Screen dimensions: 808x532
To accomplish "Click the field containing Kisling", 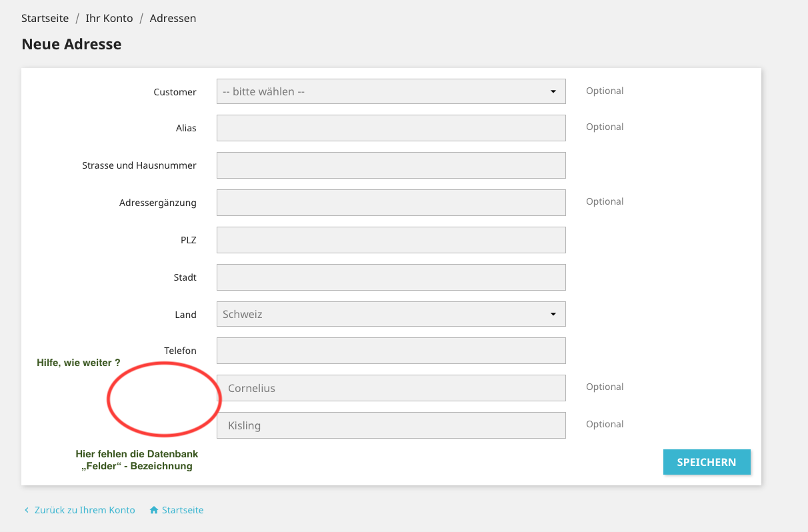I will pos(391,425).
